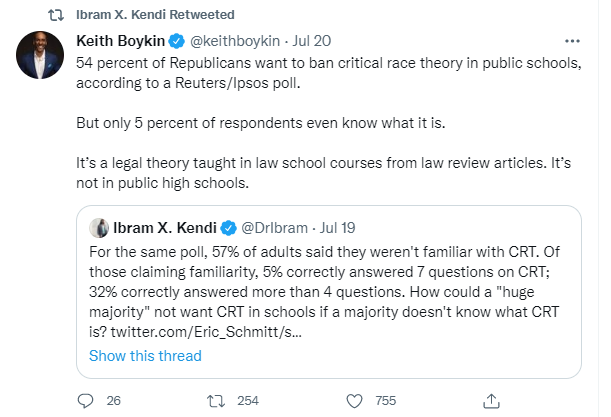Click the share upload icon
This screenshot has height=417, width=611.
point(491,401)
